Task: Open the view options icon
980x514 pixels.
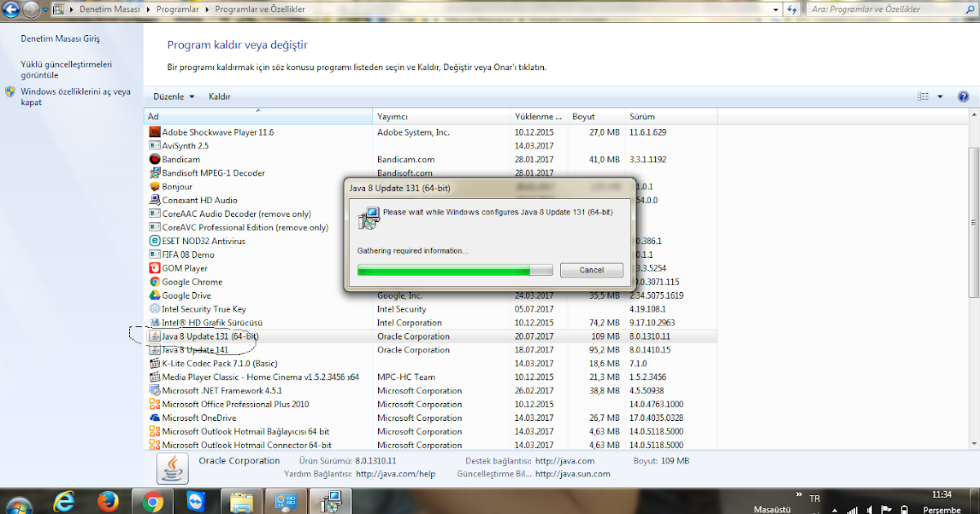Action: (923, 96)
